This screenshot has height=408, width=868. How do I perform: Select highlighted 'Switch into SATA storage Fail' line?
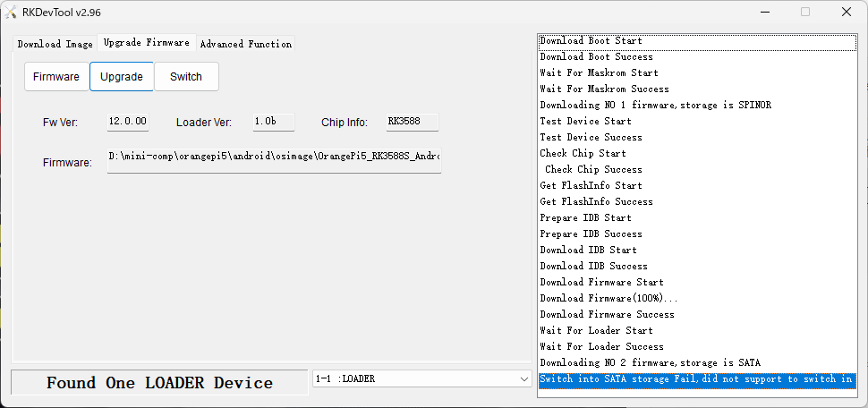697,379
